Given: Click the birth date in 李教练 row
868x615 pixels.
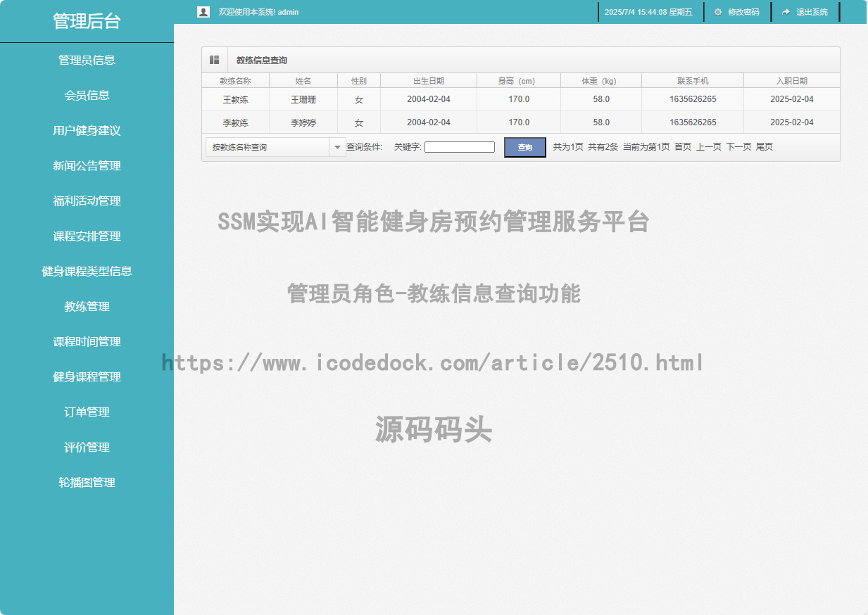Looking at the screenshot, I should (x=429, y=122).
